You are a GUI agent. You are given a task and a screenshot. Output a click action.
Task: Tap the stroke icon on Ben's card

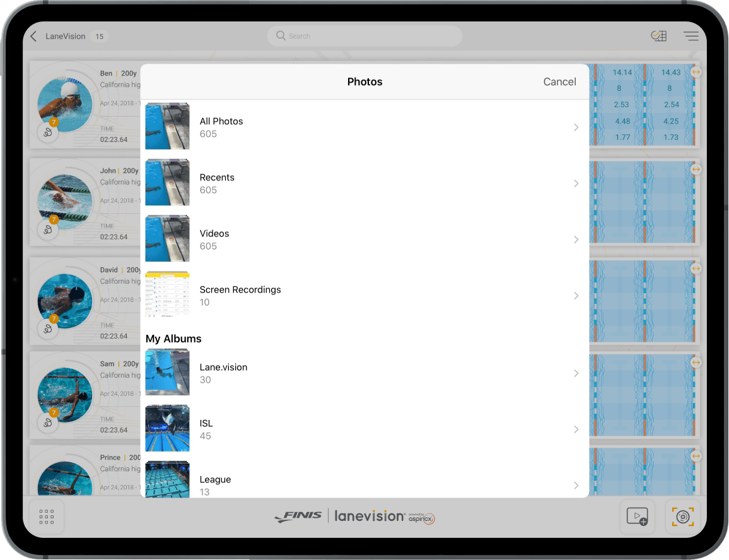point(48,133)
